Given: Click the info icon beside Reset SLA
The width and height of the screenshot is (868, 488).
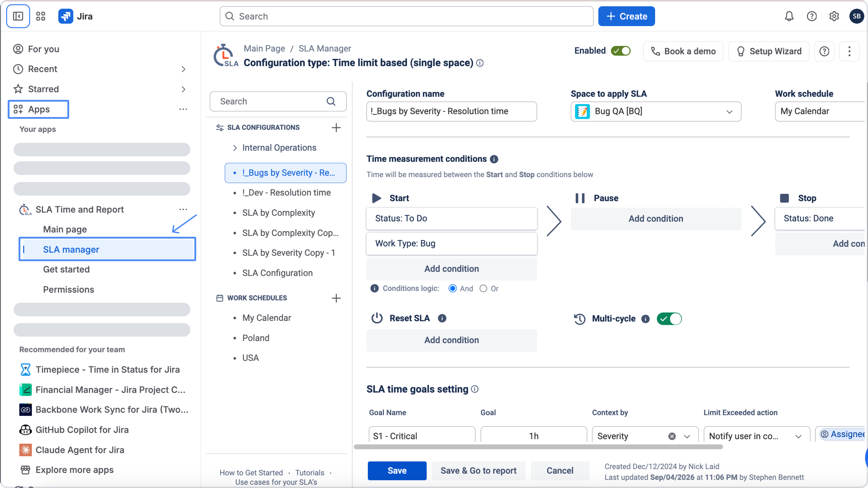Looking at the screenshot, I should coord(442,318).
